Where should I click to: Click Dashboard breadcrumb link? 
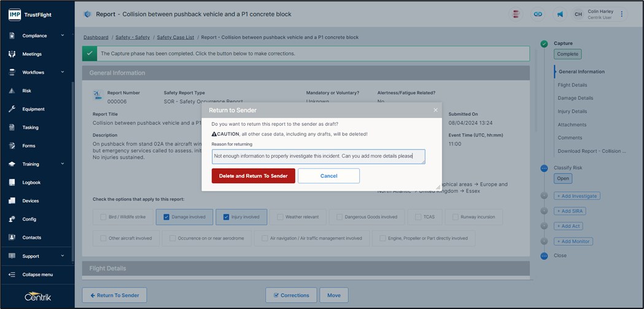pos(96,37)
